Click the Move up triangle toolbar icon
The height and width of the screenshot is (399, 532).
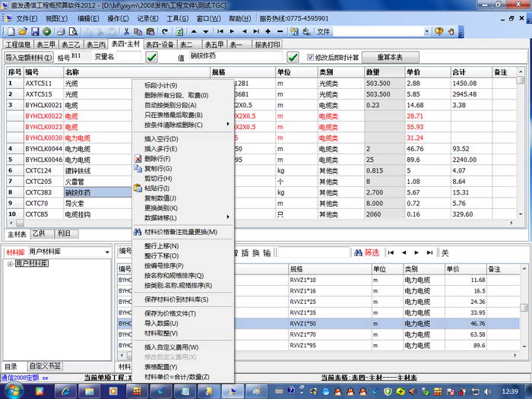194,32
